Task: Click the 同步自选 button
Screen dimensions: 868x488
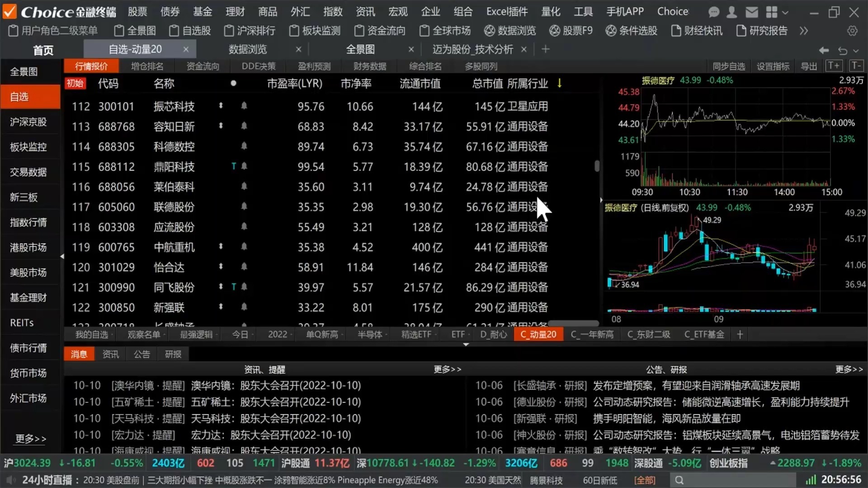Action: (729, 66)
